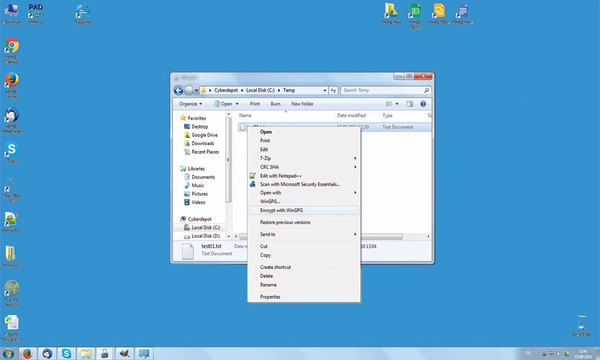
Task: Click the Explorer Back arrow button
Action: click(x=178, y=91)
